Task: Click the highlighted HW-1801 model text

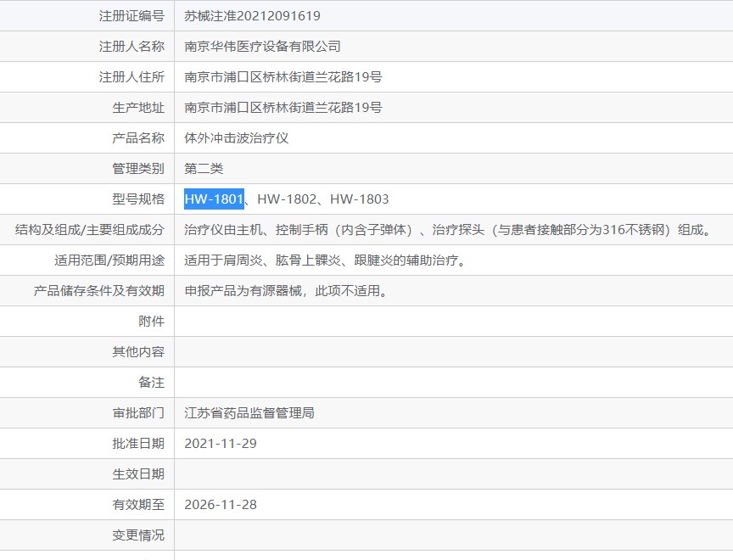Action: point(214,199)
